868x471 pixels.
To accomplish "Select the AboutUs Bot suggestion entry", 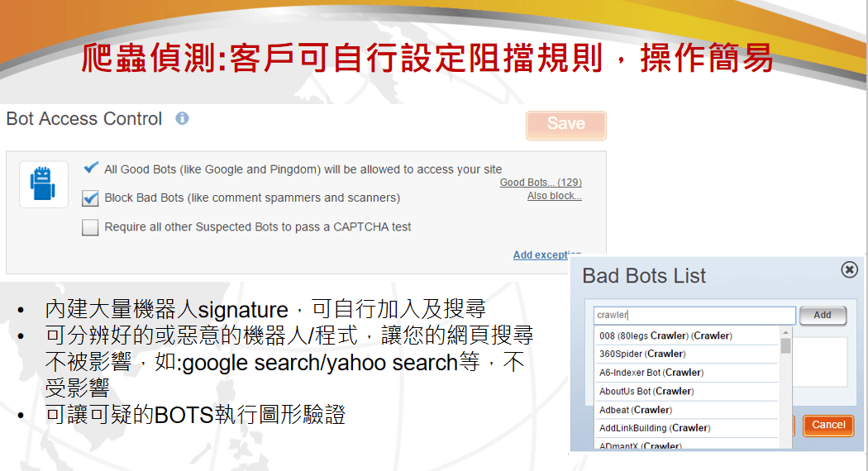I will pos(646,391).
